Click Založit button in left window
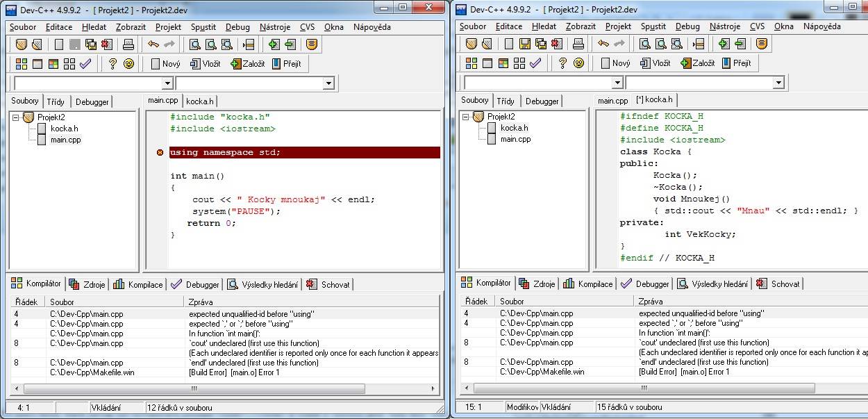The height and width of the screenshot is (419, 868). pos(248,64)
